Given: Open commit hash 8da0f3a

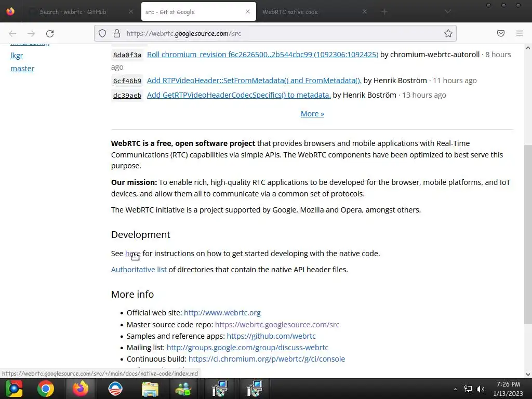Looking at the screenshot, I should click(x=127, y=55).
